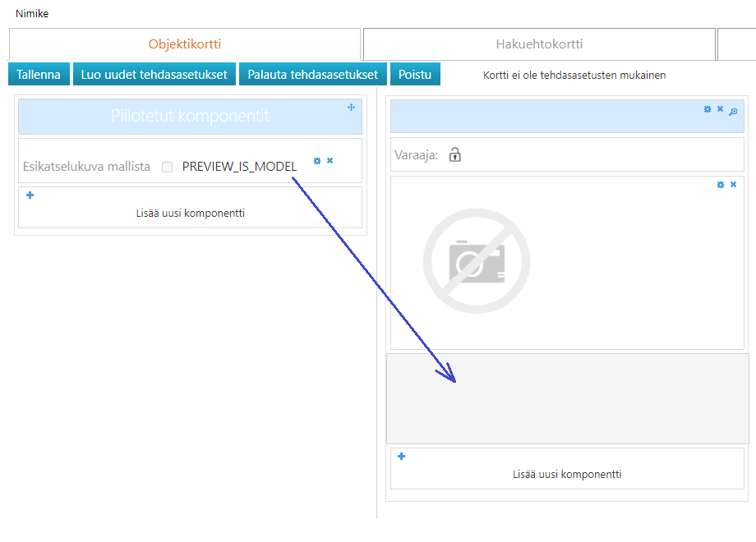Viewport: 756px width, 542px height.
Task: Open settings gear of the image component
Action: (x=721, y=185)
